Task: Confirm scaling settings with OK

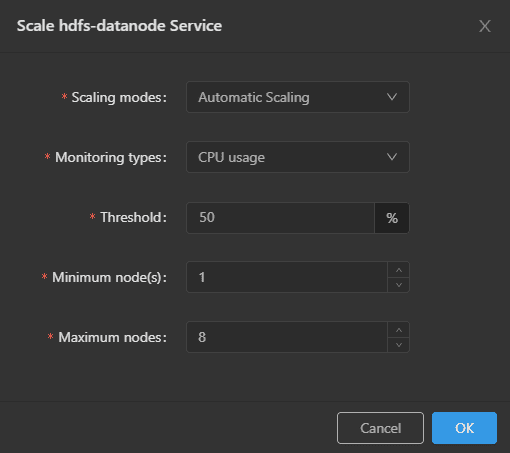Action: [464, 428]
